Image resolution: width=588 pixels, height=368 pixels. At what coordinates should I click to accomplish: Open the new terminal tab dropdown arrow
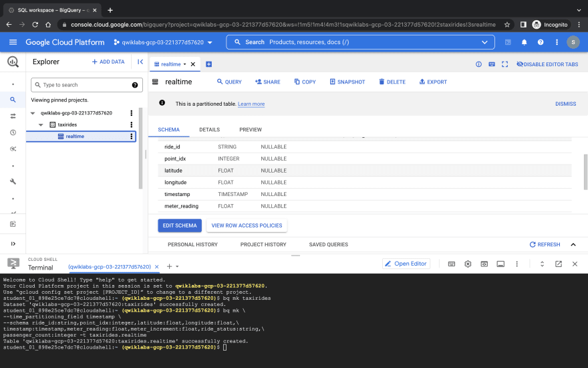pos(177,266)
